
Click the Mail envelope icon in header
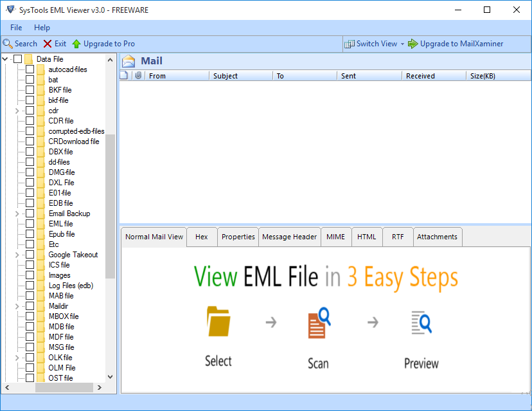pyautogui.click(x=129, y=61)
